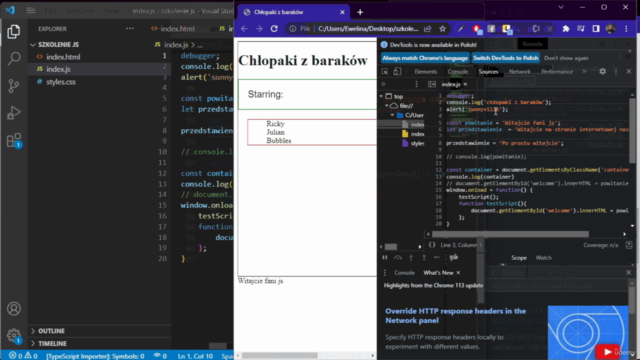Collapse the file:// node in Sources tree
The height and width of the screenshot is (360, 640).
coord(387,106)
